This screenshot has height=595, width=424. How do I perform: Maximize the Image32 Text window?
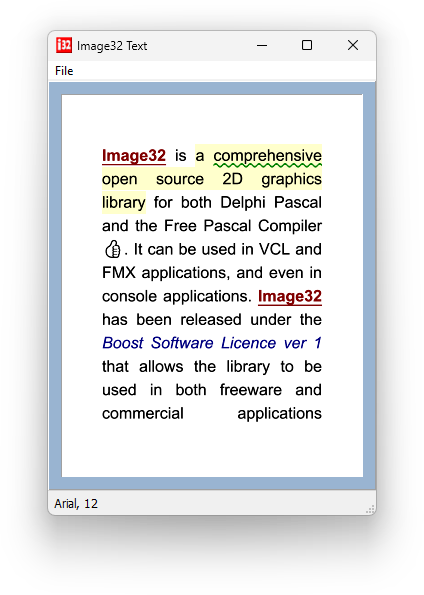pos(307,45)
